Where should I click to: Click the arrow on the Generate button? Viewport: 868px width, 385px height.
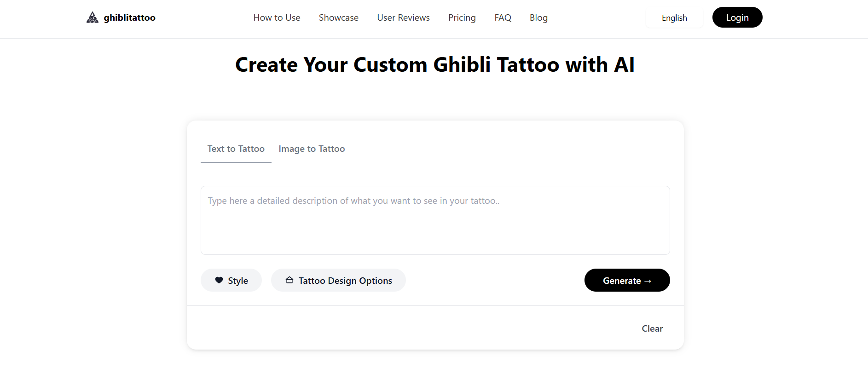[648, 281]
